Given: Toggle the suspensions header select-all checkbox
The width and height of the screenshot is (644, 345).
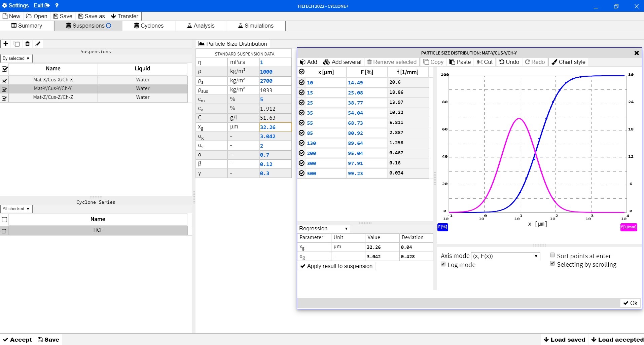Looking at the screenshot, I should (x=5, y=69).
